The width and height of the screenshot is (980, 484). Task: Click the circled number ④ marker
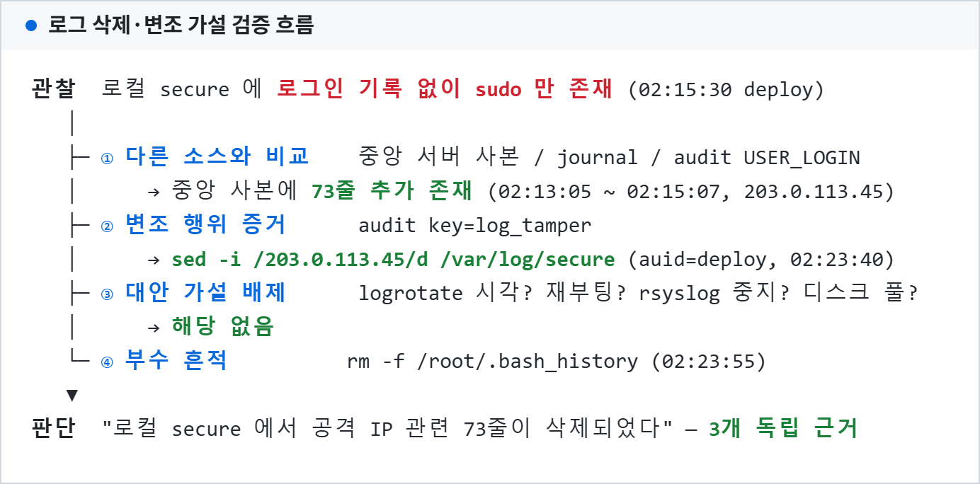(107, 362)
